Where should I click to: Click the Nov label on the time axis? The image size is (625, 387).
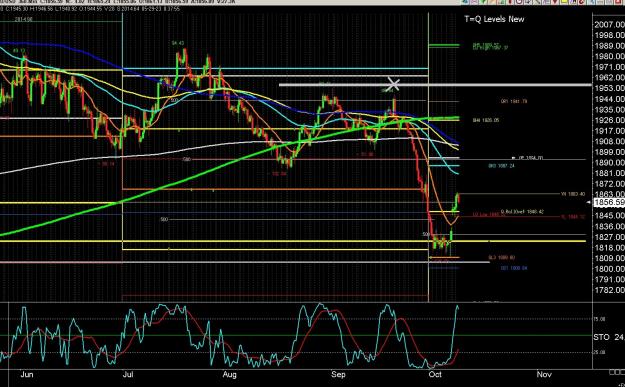(x=544, y=375)
